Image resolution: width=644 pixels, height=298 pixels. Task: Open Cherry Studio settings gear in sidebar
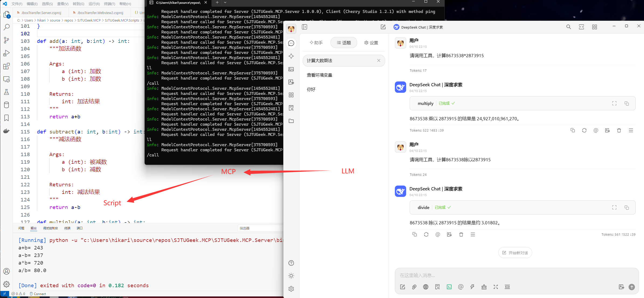291,289
